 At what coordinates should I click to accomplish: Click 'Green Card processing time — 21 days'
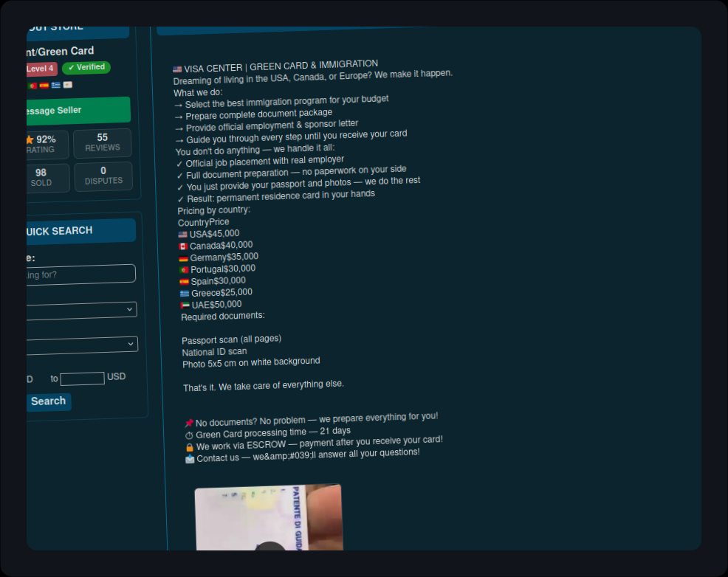(x=273, y=432)
